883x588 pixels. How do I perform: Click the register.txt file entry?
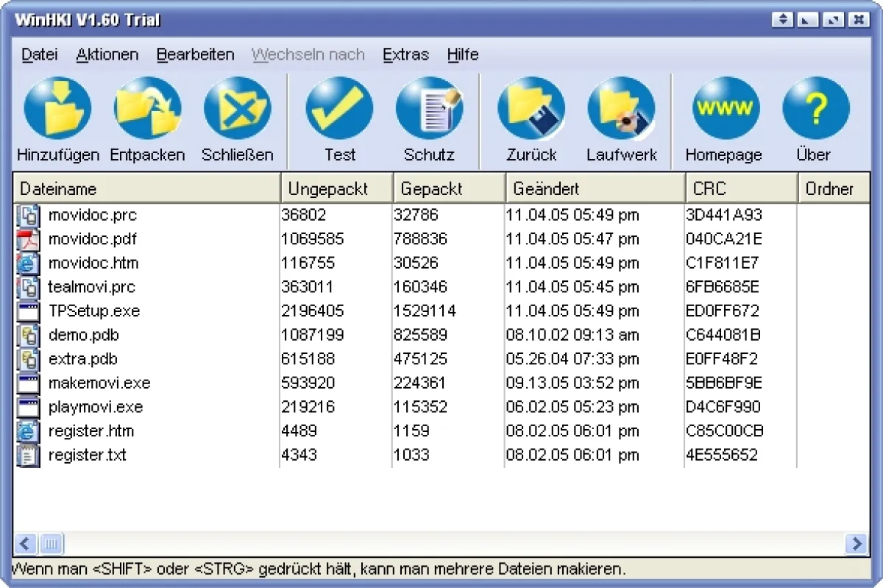click(87, 455)
